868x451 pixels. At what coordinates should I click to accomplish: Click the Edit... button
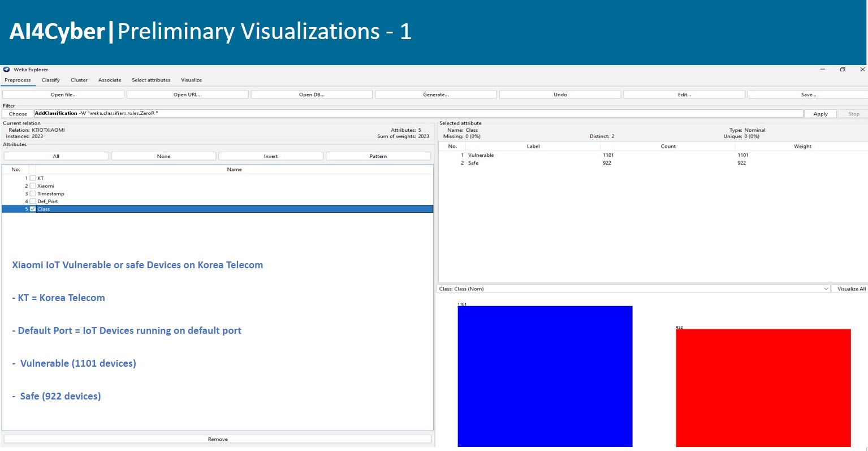684,95
